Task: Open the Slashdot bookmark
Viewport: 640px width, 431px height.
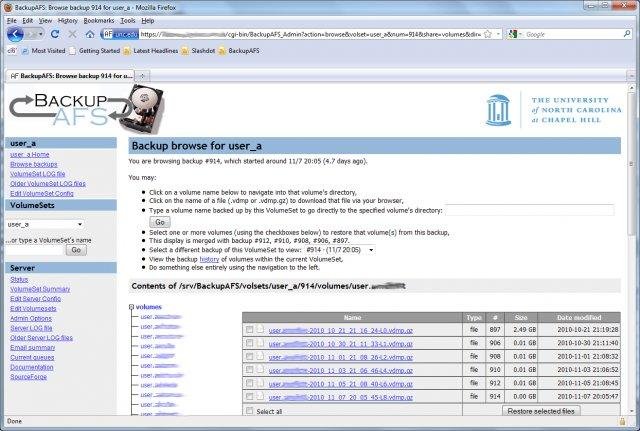Action: (198, 51)
